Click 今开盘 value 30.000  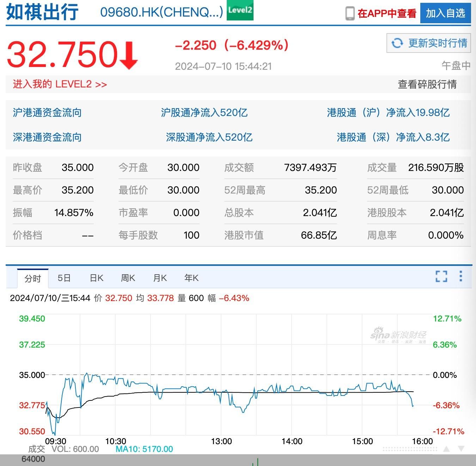[x=183, y=167]
